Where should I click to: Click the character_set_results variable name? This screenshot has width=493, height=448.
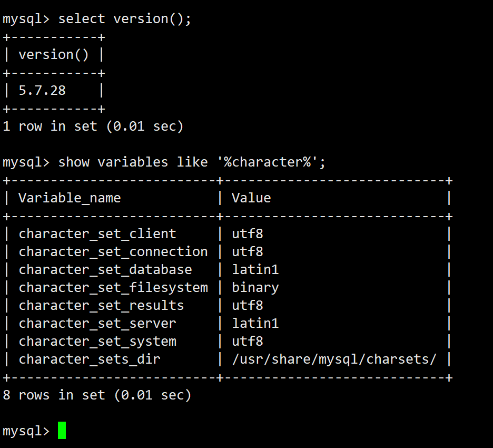101,306
